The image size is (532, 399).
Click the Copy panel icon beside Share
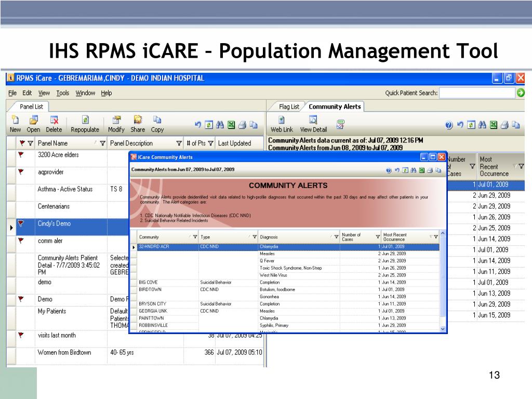(157, 120)
